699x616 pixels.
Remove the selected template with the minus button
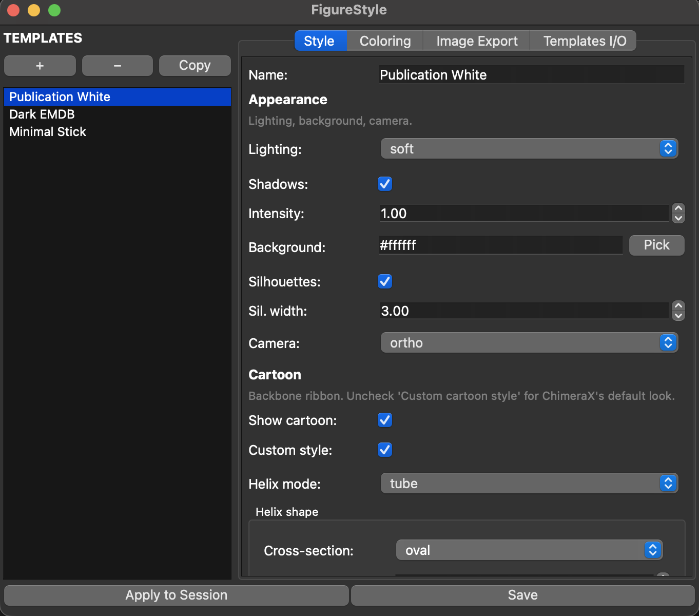pos(118,66)
